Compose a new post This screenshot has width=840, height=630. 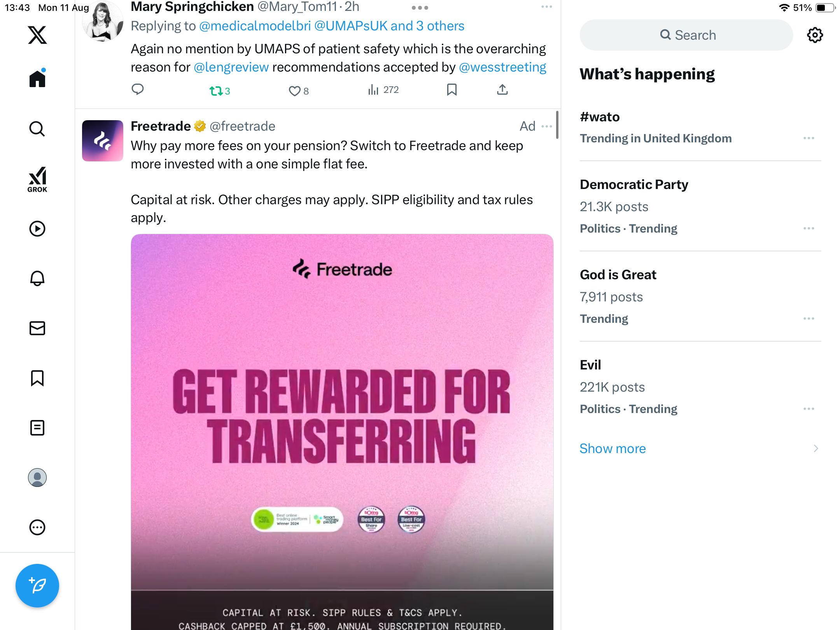(x=37, y=585)
